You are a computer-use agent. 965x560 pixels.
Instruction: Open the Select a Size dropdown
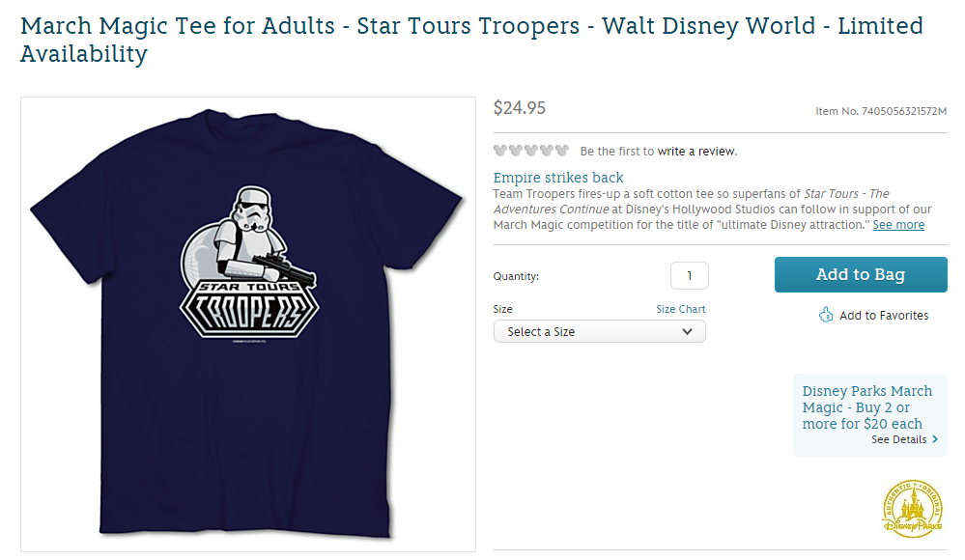tap(599, 330)
